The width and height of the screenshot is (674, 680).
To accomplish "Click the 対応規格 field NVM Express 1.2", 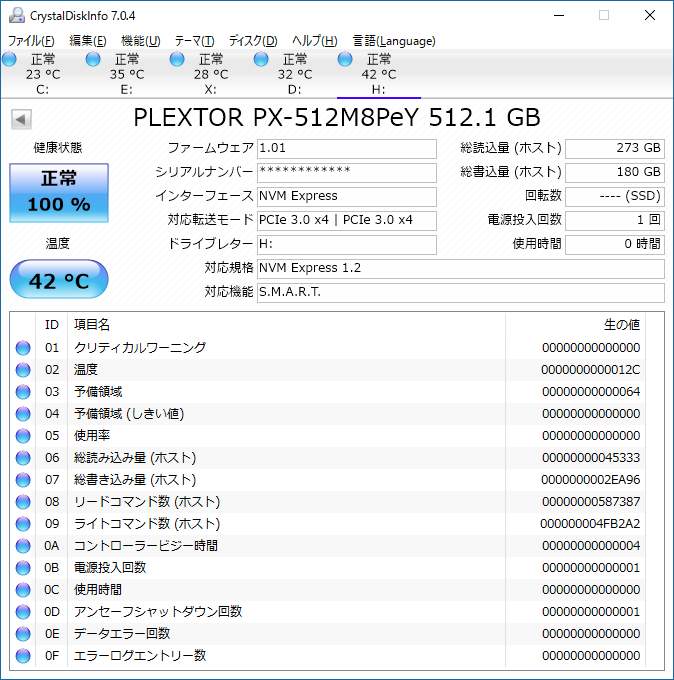I will click(x=461, y=268).
